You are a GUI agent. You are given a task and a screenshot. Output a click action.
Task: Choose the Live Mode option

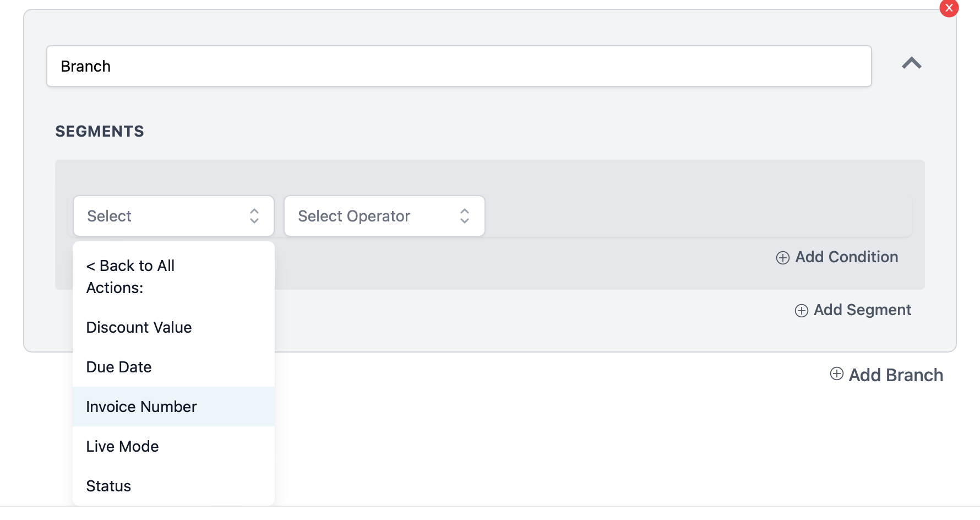click(122, 446)
